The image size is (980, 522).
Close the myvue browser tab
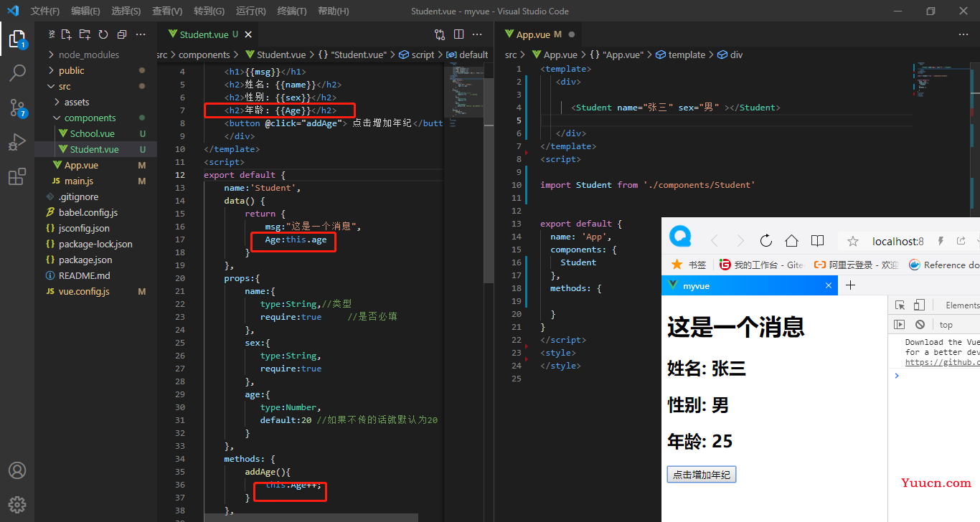(829, 285)
